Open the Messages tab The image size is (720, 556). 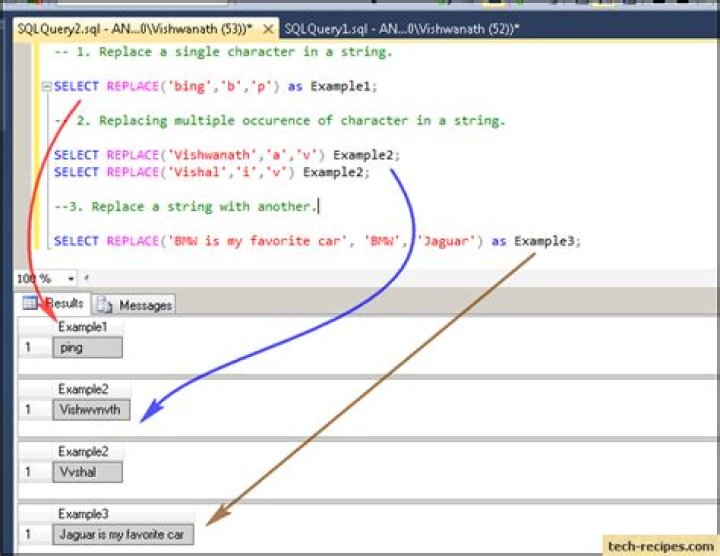[x=134, y=305]
